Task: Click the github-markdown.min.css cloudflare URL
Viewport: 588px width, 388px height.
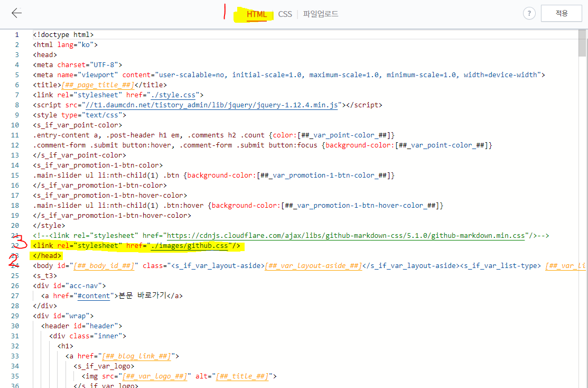Action: click(346, 236)
